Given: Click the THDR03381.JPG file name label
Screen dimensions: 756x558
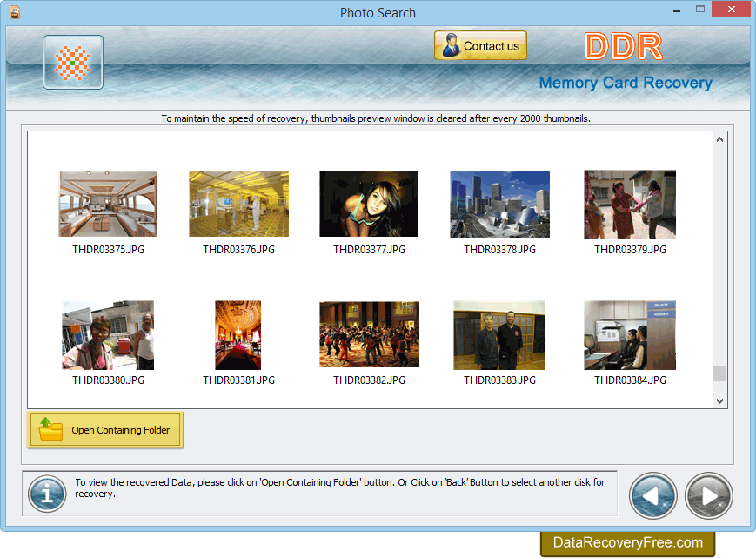Looking at the screenshot, I should 238,380.
